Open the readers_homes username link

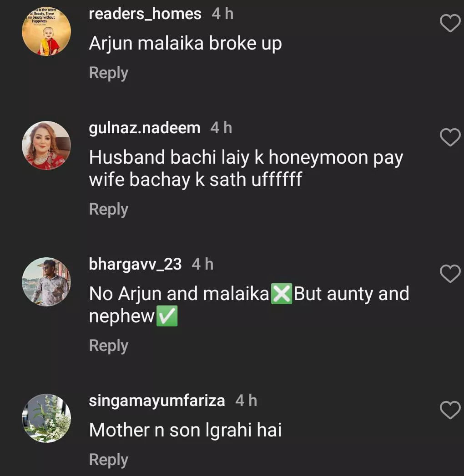tap(145, 14)
